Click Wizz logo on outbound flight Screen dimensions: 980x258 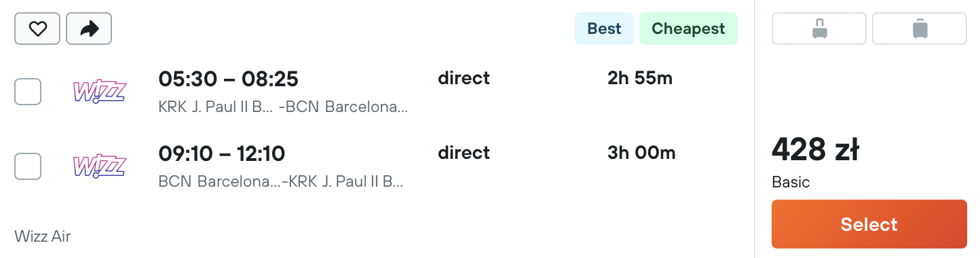point(99,92)
